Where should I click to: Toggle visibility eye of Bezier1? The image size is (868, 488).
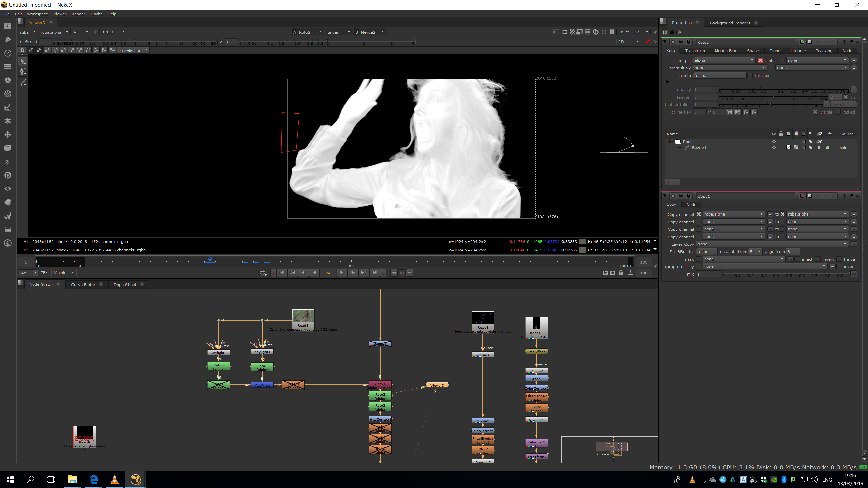(x=774, y=148)
